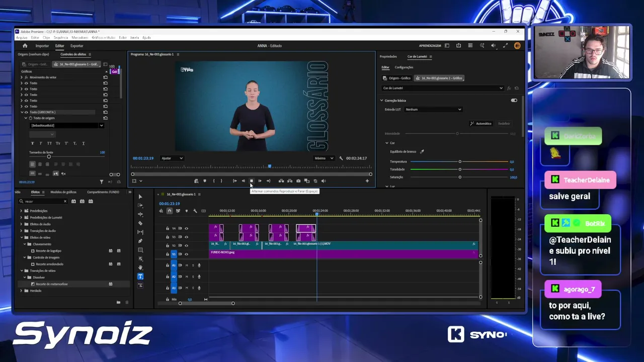Expand Efeitos de áudio folder
The height and width of the screenshot is (362, 644).
(21, 224)
